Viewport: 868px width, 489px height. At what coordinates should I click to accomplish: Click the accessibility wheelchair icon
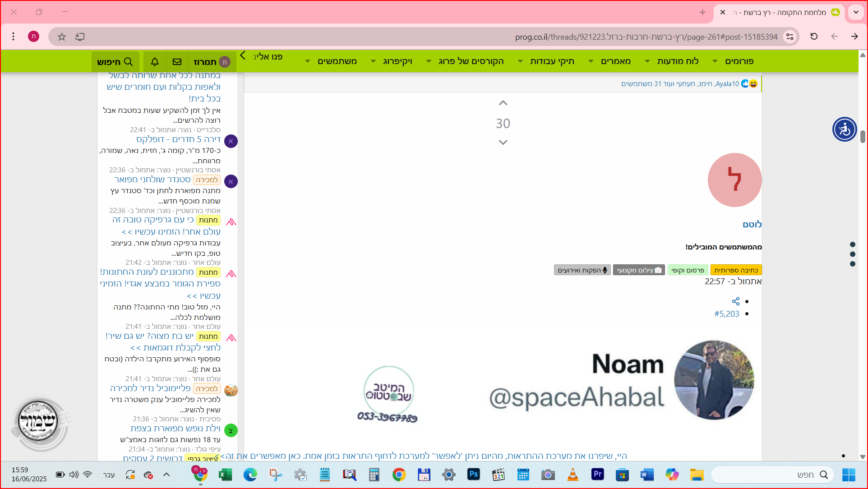844,129
